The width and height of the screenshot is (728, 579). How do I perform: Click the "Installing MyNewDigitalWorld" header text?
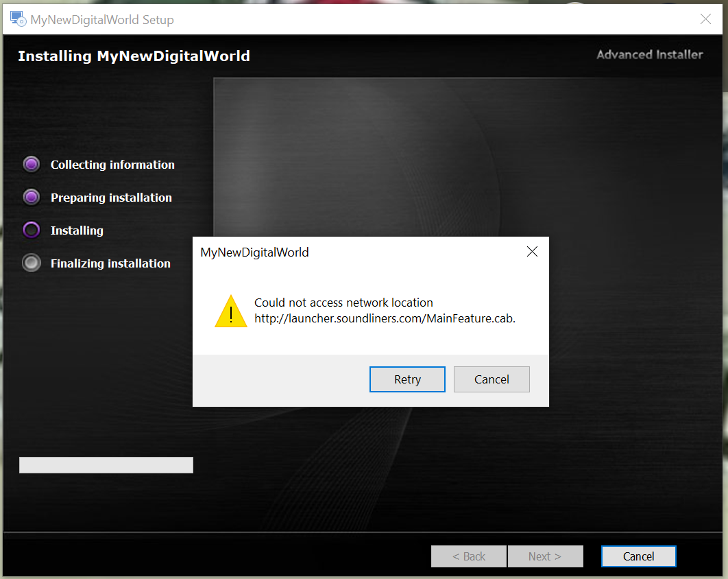point(134,56)
